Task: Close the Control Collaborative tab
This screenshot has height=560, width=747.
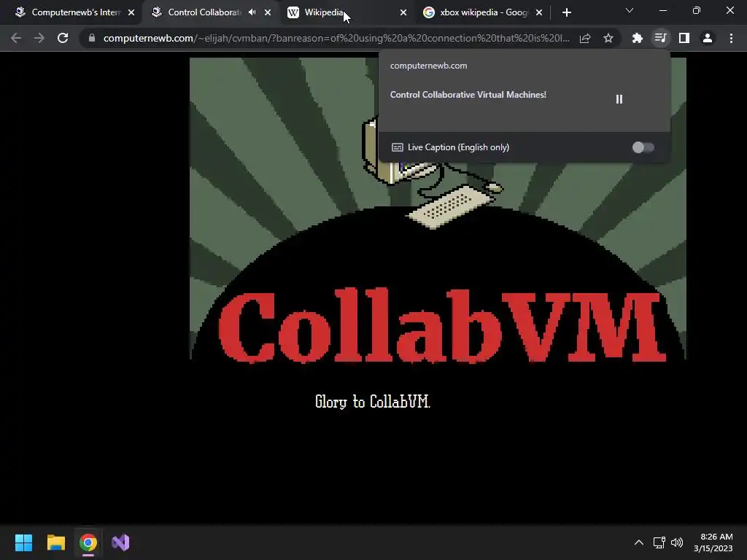Action: [x=268, y=13]
